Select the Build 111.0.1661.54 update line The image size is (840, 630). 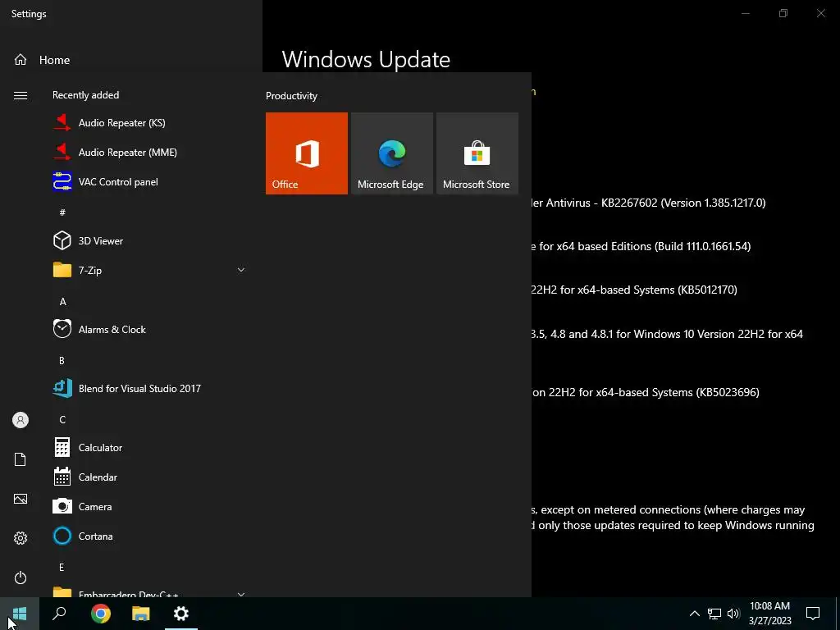pos(641,246)
